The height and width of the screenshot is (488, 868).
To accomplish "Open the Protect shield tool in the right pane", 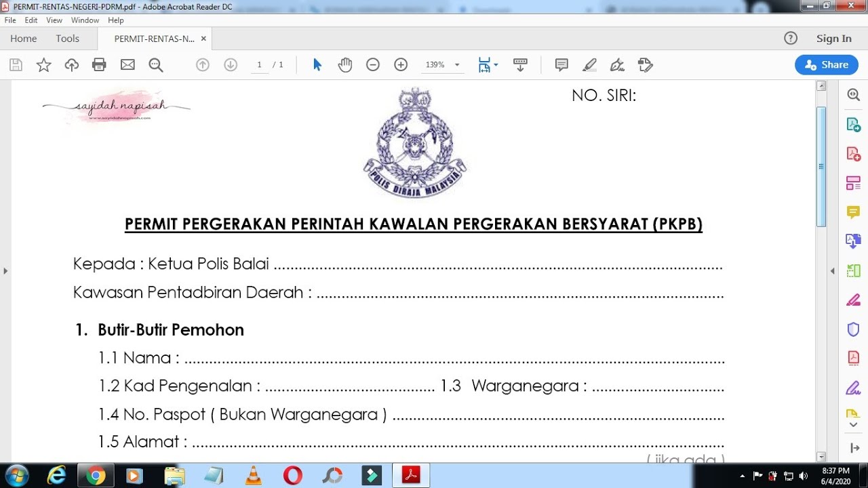I will (x=854, y=329).
